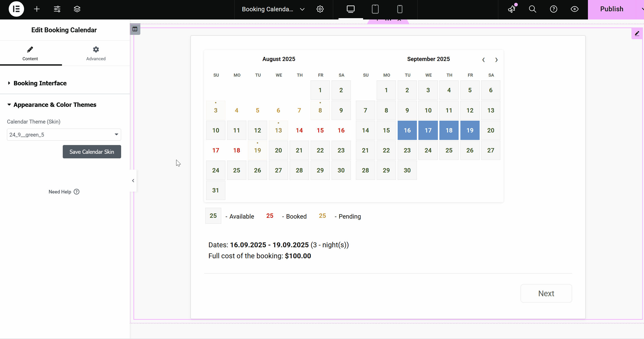
Task: Switch to the Content tab
Action: point(30,53)
